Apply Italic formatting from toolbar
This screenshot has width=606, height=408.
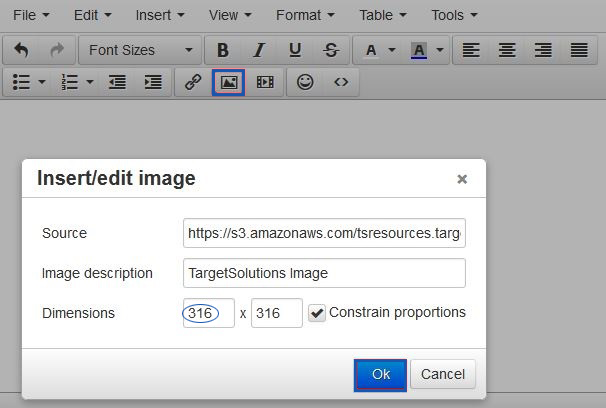(259, 50)
